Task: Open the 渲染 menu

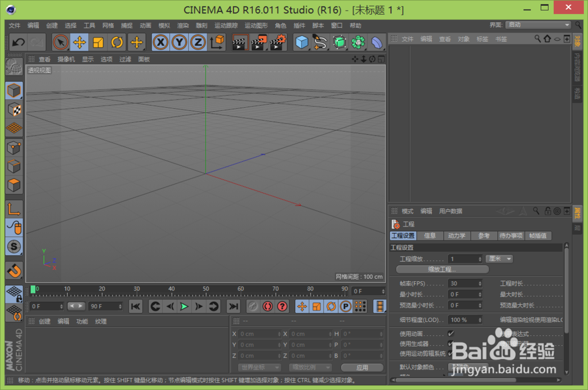Action: pos(183,25)
